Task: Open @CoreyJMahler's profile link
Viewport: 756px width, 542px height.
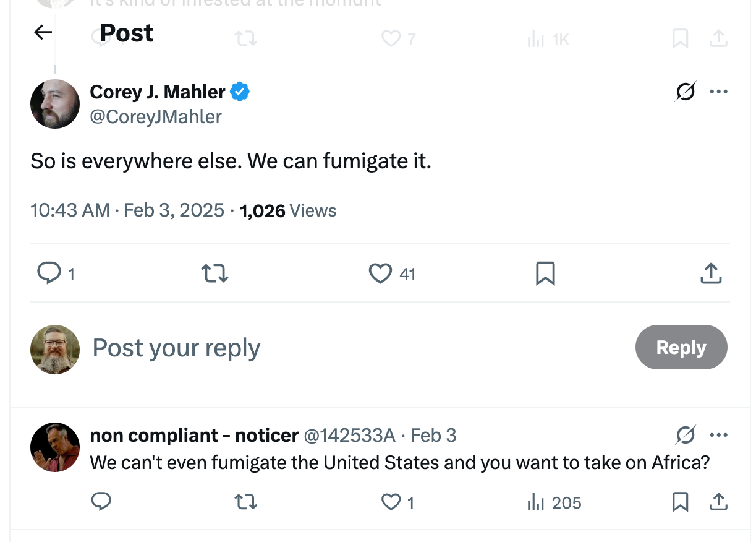Action: tap(156, 116)
